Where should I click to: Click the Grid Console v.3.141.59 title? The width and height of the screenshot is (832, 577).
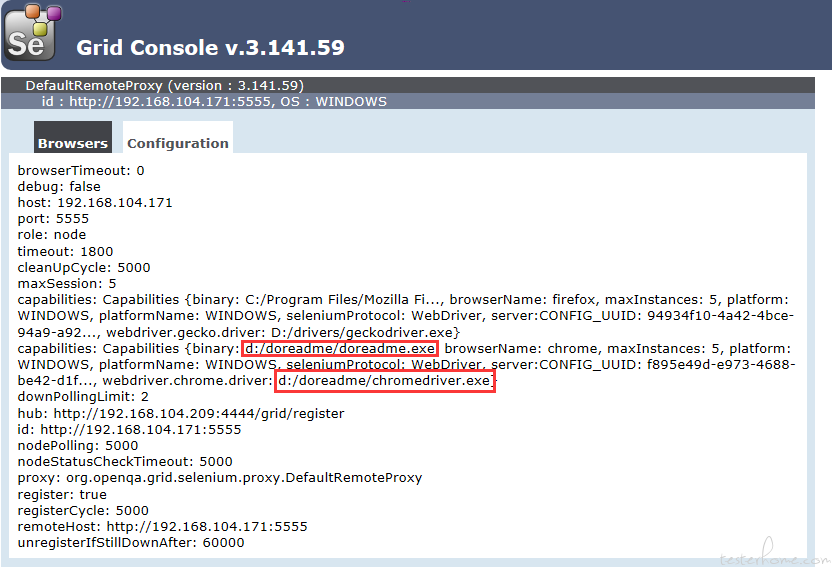point(211,47)
